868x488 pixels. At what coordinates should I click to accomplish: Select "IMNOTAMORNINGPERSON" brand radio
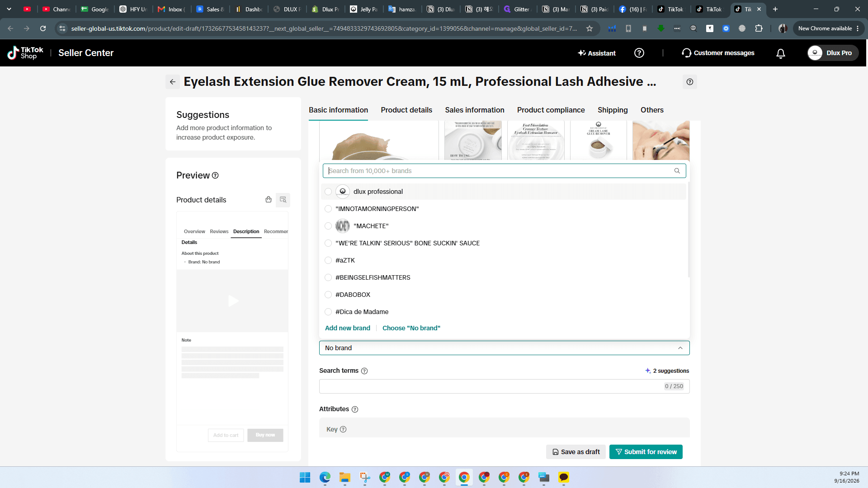[x=328, y=209]
